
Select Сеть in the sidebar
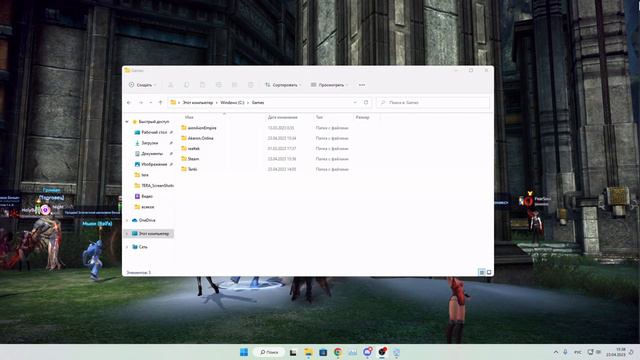point(143,247)
